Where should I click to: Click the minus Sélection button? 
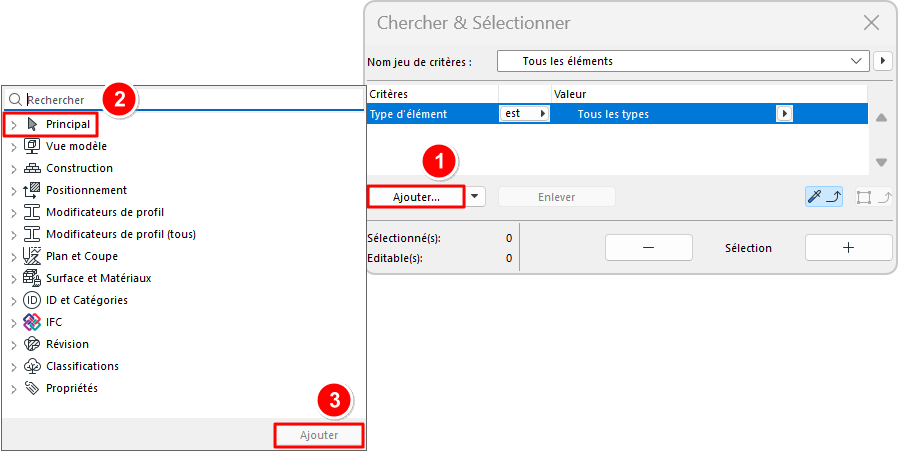(649, 247)
